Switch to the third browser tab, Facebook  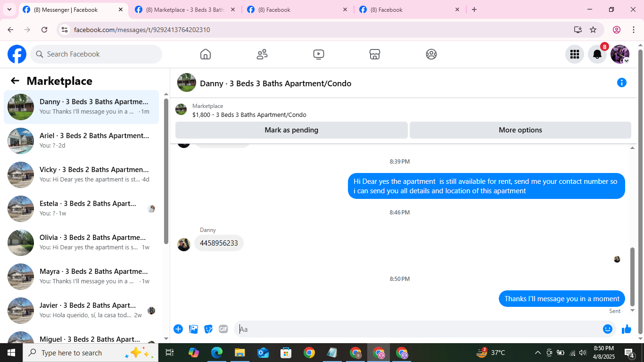click(x=297, y=9)
